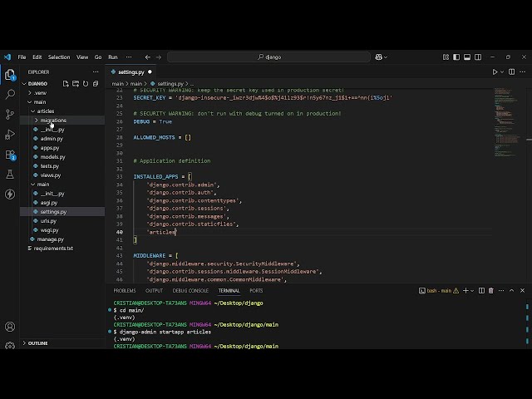Viewport: 532px width, 399px height.
Task: Click New Folder icon in Explorer
Action: point(76,83)
